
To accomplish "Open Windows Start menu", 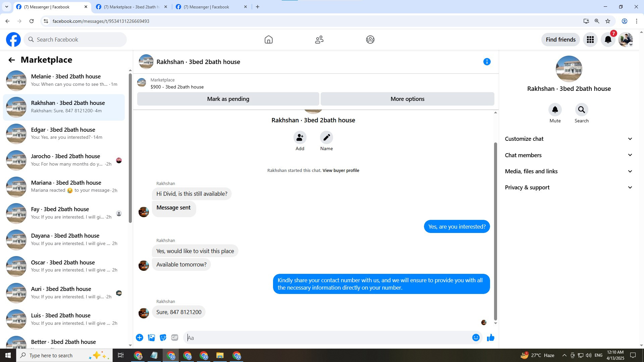I will [8, 356].
